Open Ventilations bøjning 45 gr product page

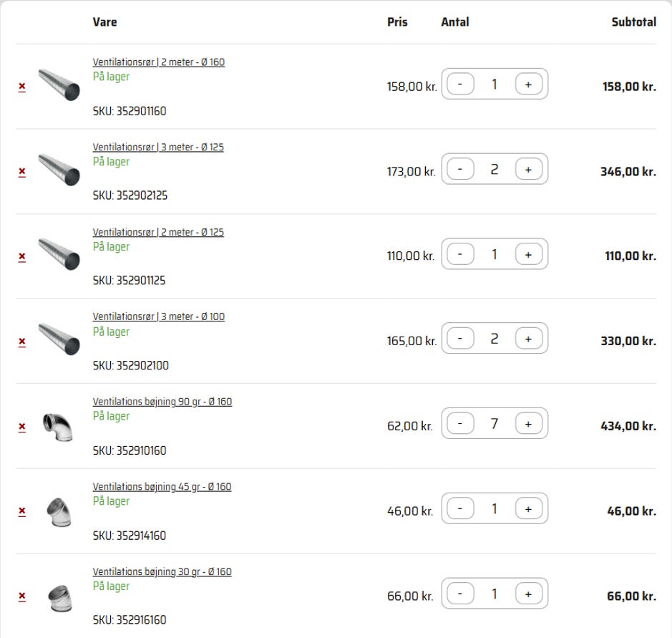[162, 487]
